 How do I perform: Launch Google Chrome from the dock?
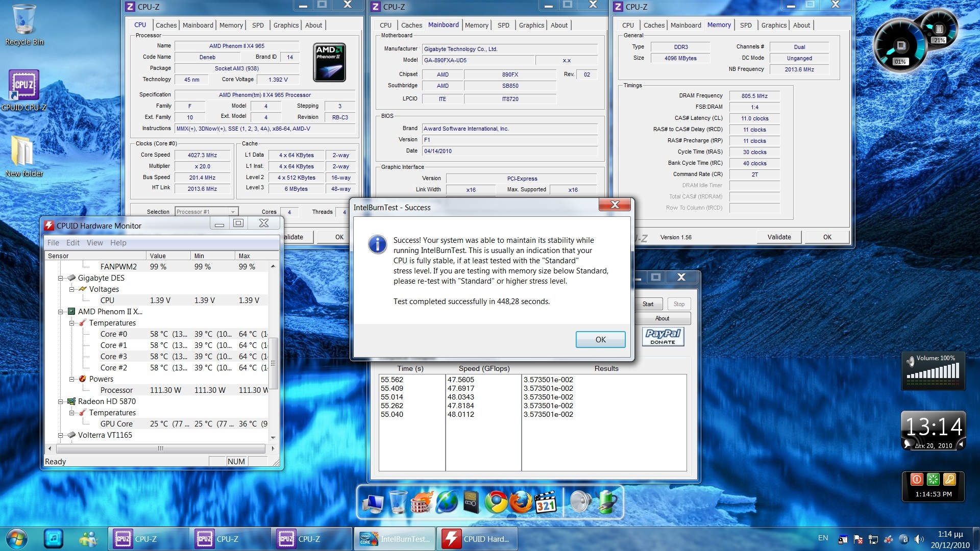pyautogui.click(x=496, y=502)
